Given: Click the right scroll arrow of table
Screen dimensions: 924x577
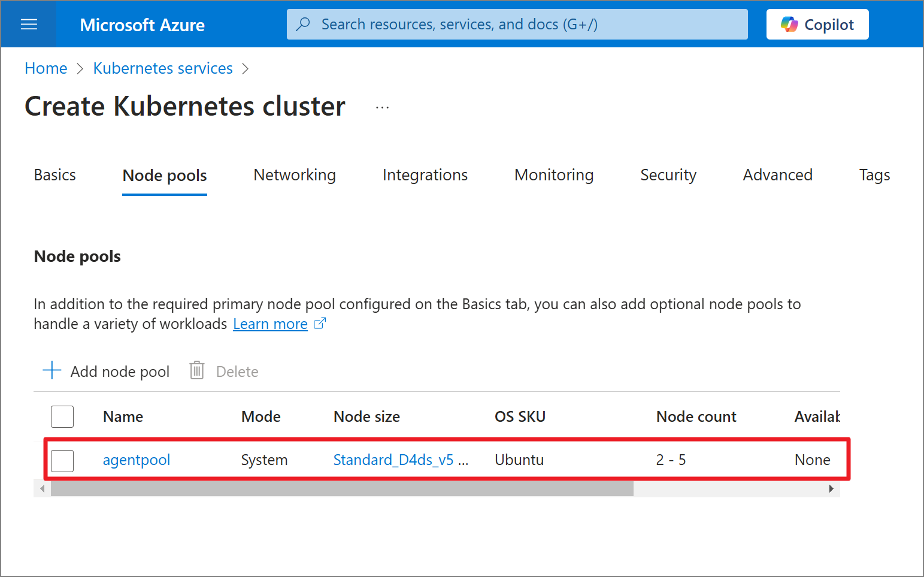Looking at the screenshot, I should tap(831, 489).
